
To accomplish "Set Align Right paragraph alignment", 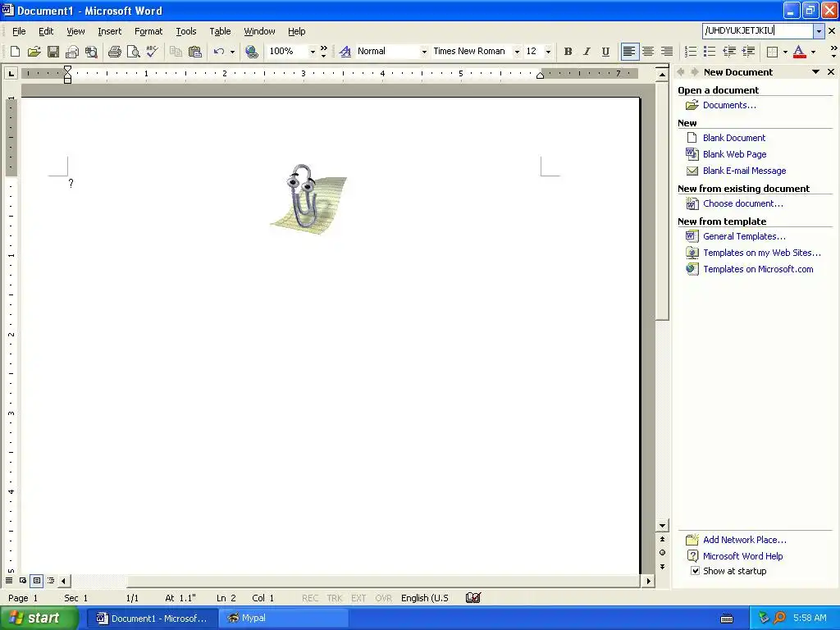I will coord(667,52).
